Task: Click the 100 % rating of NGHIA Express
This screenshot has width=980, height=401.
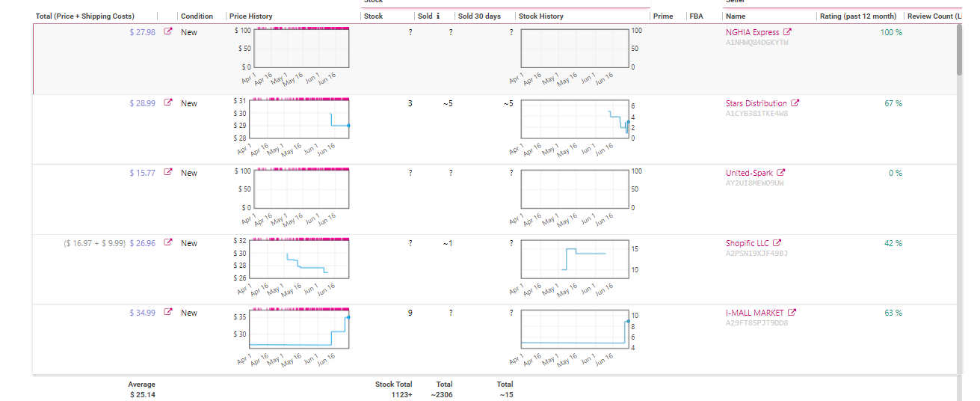Action: click(890, 32)
